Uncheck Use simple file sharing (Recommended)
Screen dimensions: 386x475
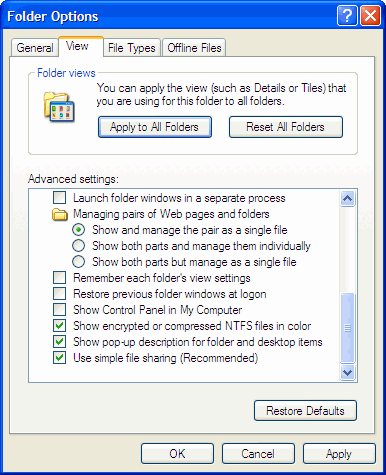(x=59, y=358)
